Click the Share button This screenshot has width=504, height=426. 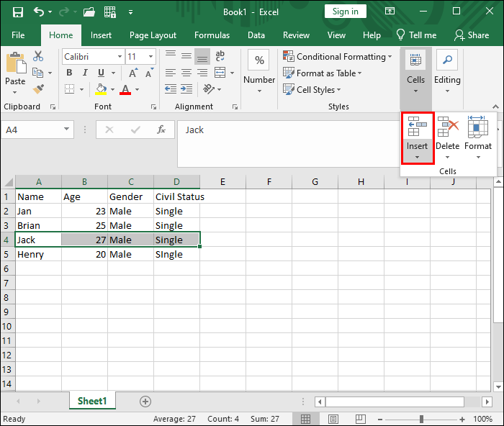pyautogui.click(x=472, y=35)
